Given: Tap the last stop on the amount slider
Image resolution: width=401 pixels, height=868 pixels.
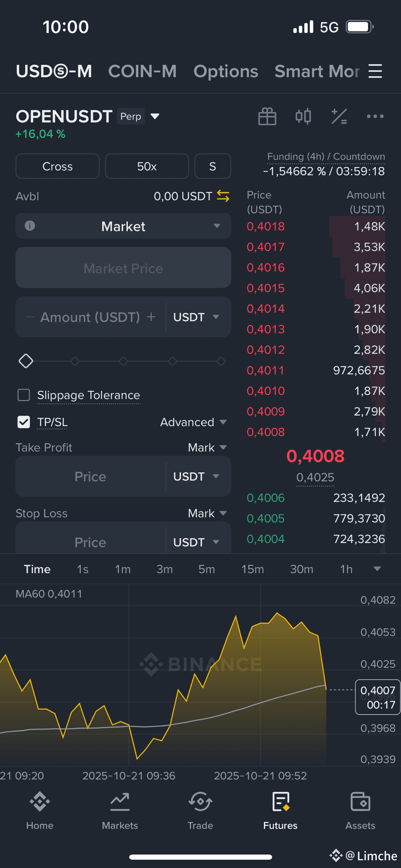Looking at the screenshot, I should click(221, 361).
